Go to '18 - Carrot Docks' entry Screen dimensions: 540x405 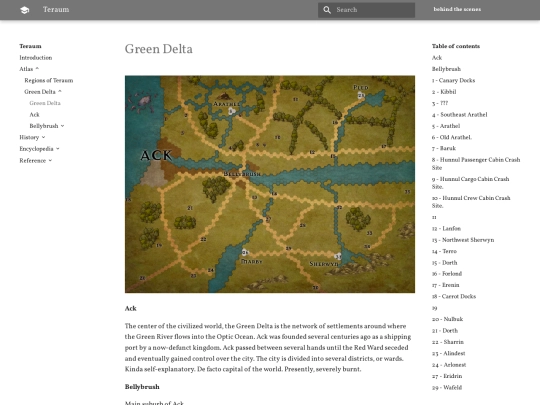pyautogui.click(x=454, y=297)
